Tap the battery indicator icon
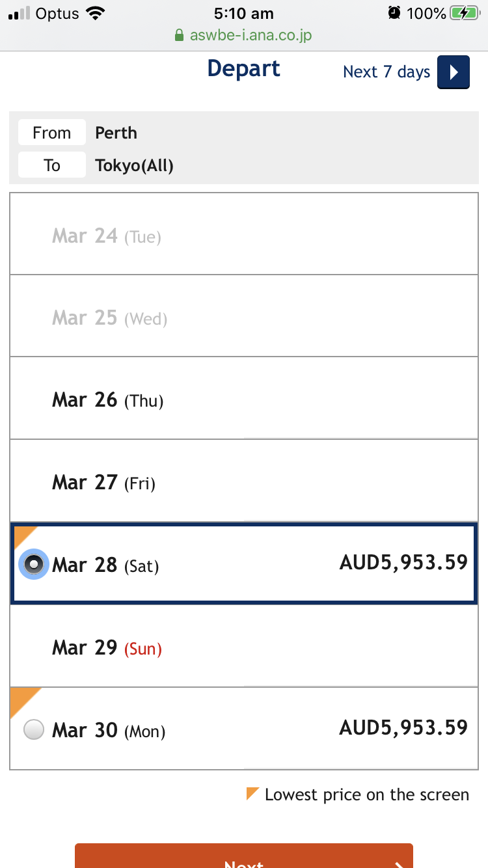The image size is (488, 868). (x=465, y=13)
